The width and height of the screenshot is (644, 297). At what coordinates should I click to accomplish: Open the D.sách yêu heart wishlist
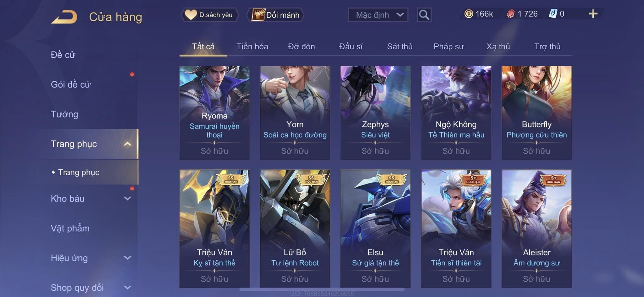(x=209, y=15)
